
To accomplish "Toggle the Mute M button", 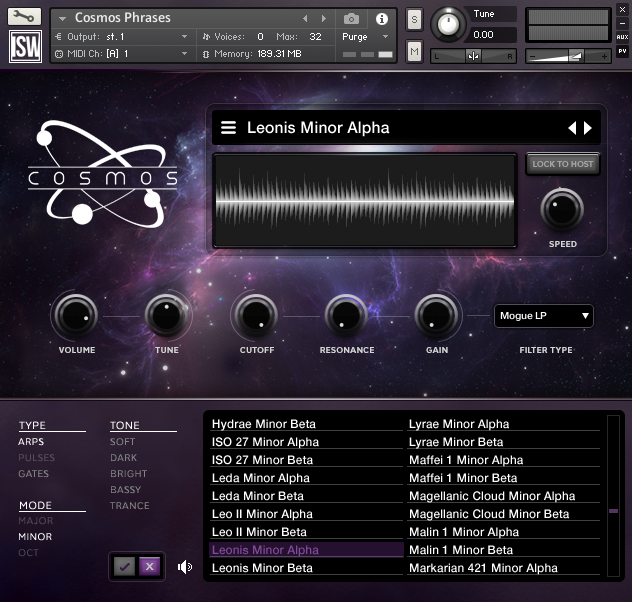I will click(x=414, y=51).
